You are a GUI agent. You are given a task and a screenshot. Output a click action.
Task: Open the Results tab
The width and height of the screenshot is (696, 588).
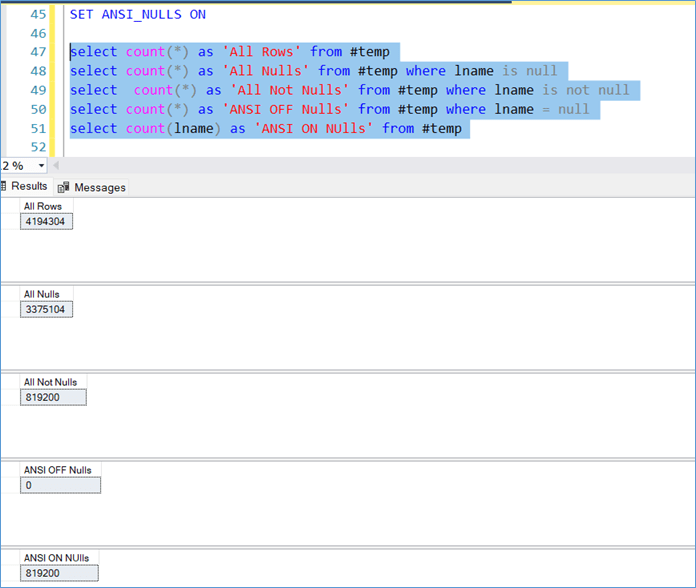pyautogui.click(x=26, y=186)
